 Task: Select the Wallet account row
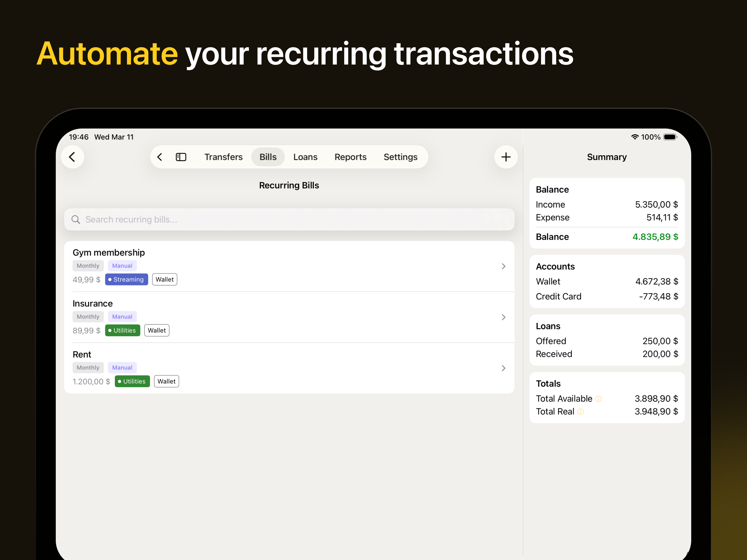pos(607,281)
